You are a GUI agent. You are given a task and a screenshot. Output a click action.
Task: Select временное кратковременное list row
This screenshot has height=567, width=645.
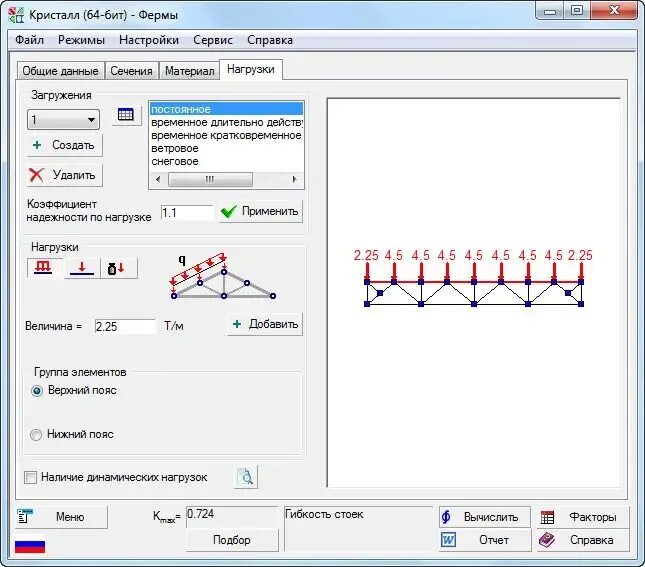pyautogui.click(x=227, y=135)
